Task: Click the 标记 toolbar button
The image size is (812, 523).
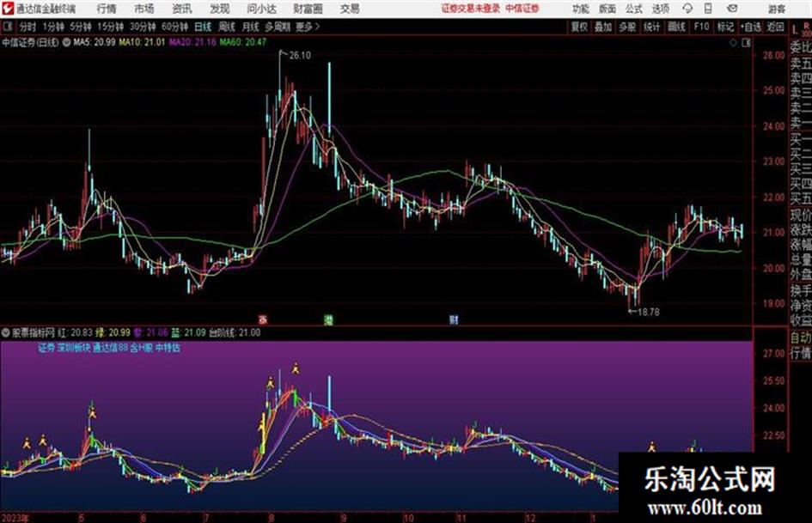Action: [x=725, y=27]
